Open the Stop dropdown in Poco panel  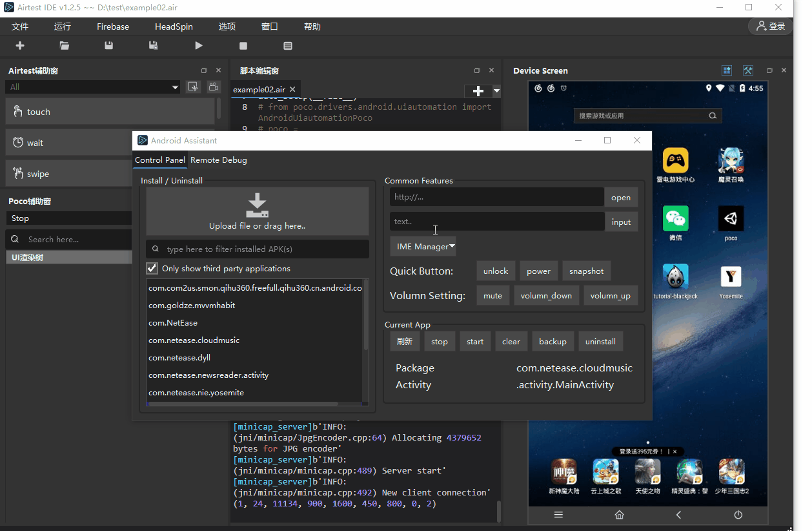click(x=69, y=218)
